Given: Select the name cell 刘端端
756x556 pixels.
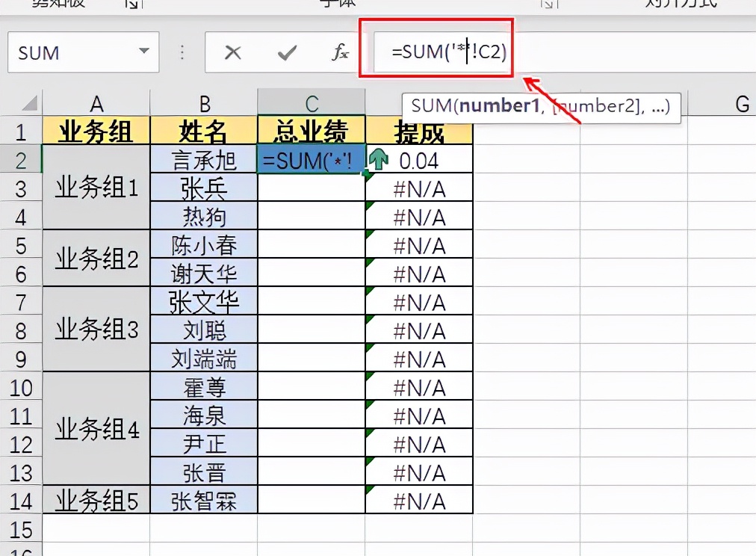Looking at the screenshot, I should pyautogui.click(x=204, y=358).
